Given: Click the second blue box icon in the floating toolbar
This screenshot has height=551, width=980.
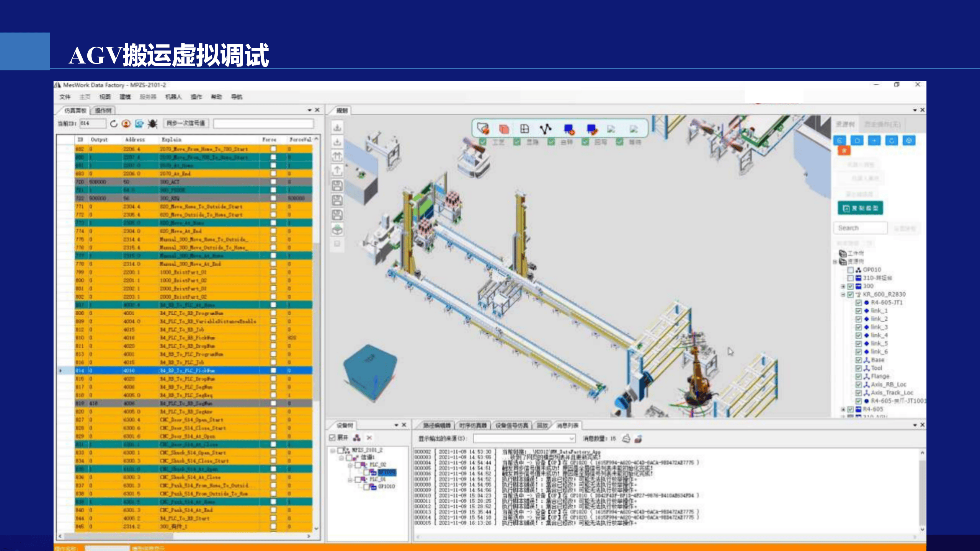Looking at the screenshot, I should point(592,129).
